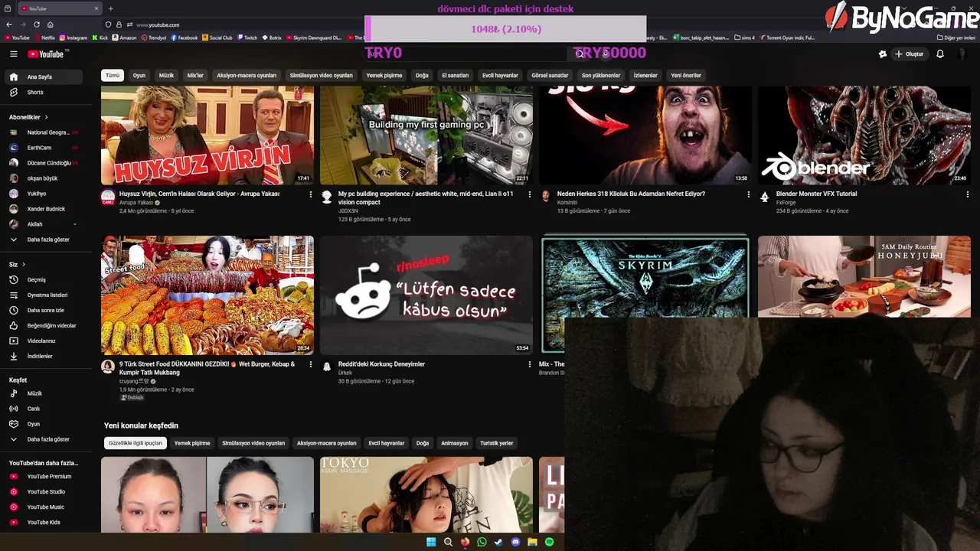Open the notifications bell
This screenshot has height=551, width=980.
940,54
